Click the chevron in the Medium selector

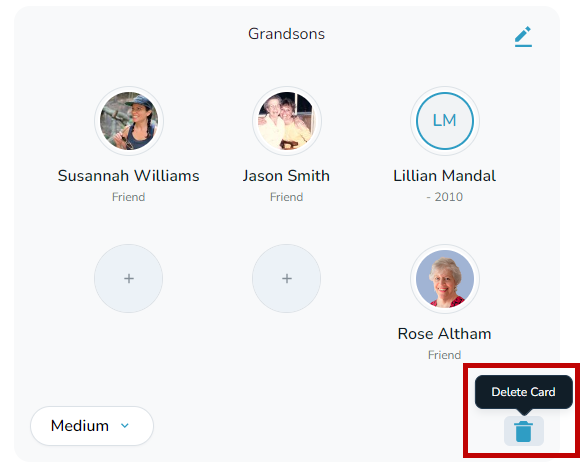pyautogui.click(x=125, y=426)
